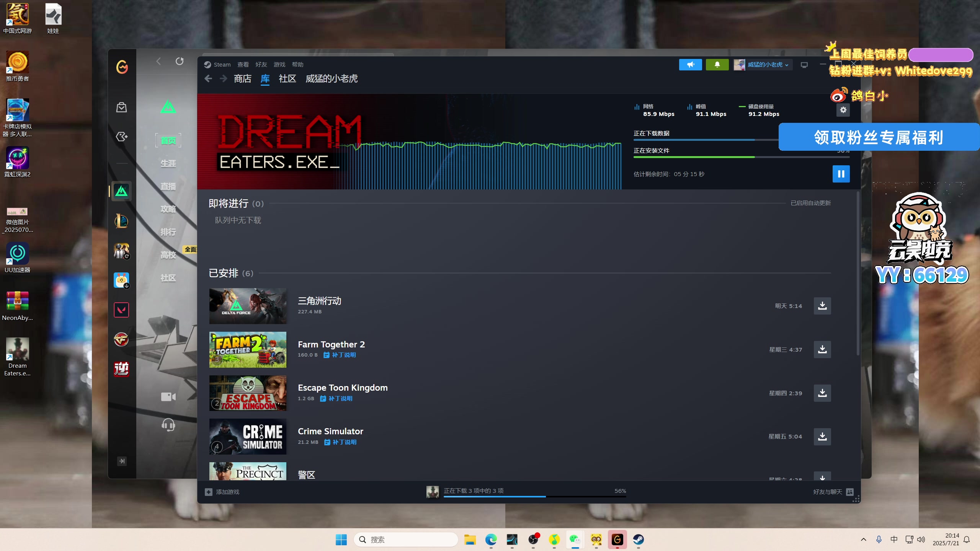Viewport: 980px width, 551px height.
Task: Click the 正在安装文件 progress bar
Action: tap(742, 157)
